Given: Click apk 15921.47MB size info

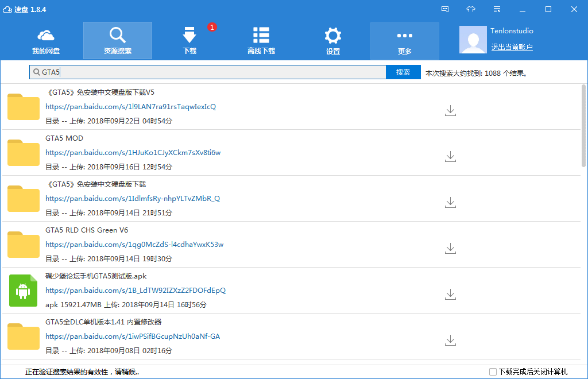Looking at the screenshot, I should (x=73, y=305).
